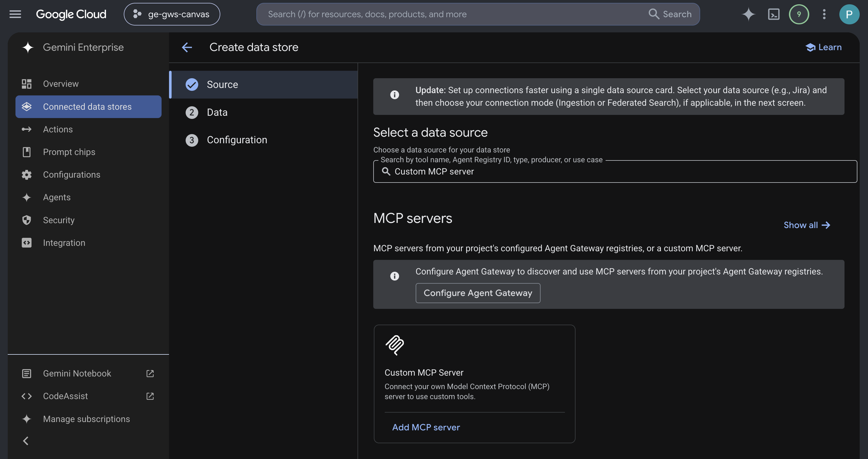
Task: Click the Security shield icon
Action: [x=27, y=220]
